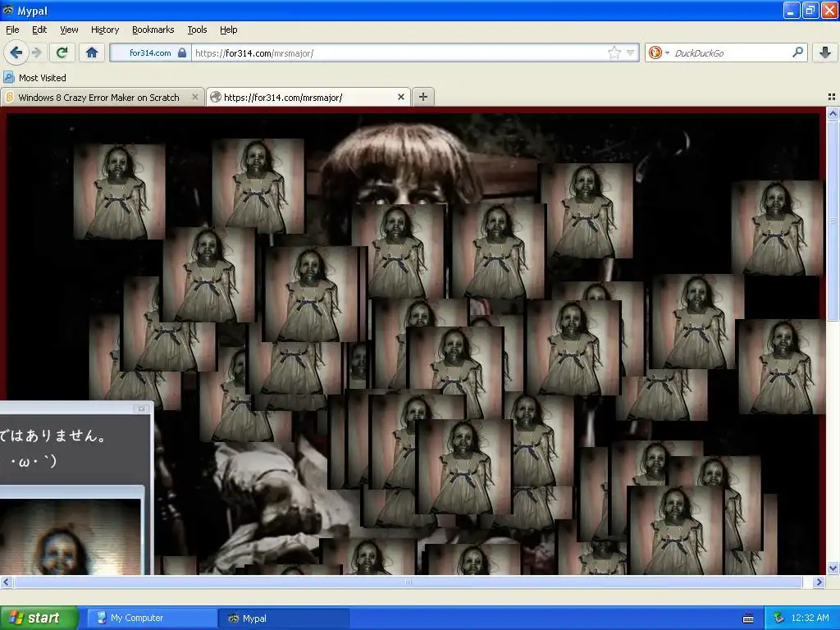Select the for314.com/mrsmajor tab
The width and height of the screenshot is (840, 630).
pyautogui.click(x=283, y=97)
